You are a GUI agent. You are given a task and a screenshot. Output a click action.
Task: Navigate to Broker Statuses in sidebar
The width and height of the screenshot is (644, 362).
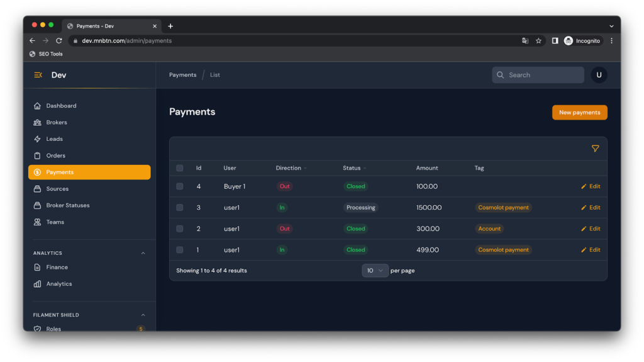pos(67,205)
